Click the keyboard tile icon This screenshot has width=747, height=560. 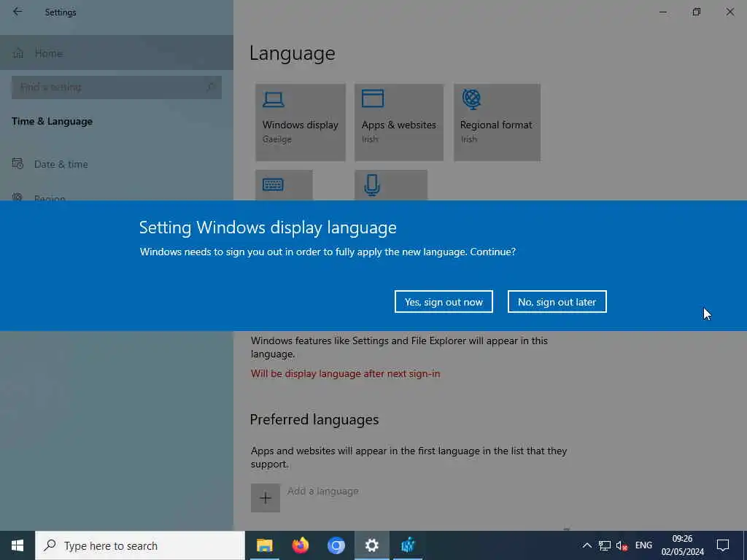click(273, 184)
